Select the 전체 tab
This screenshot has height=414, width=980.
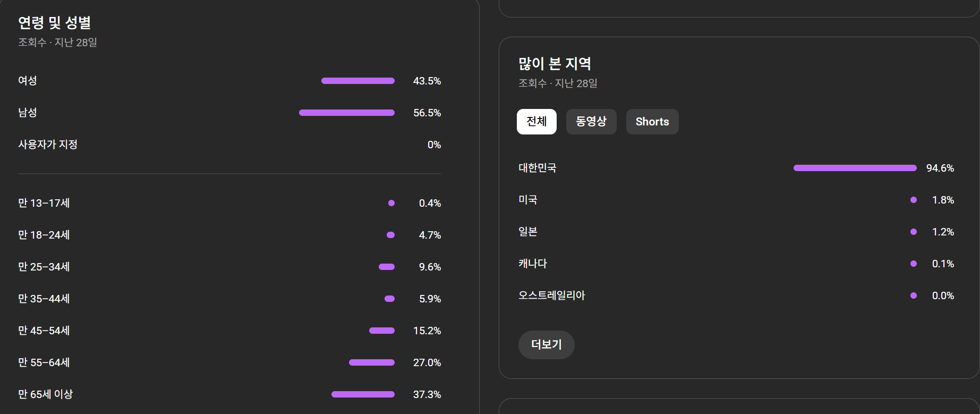pyautogui.click(x=536, y=122)
